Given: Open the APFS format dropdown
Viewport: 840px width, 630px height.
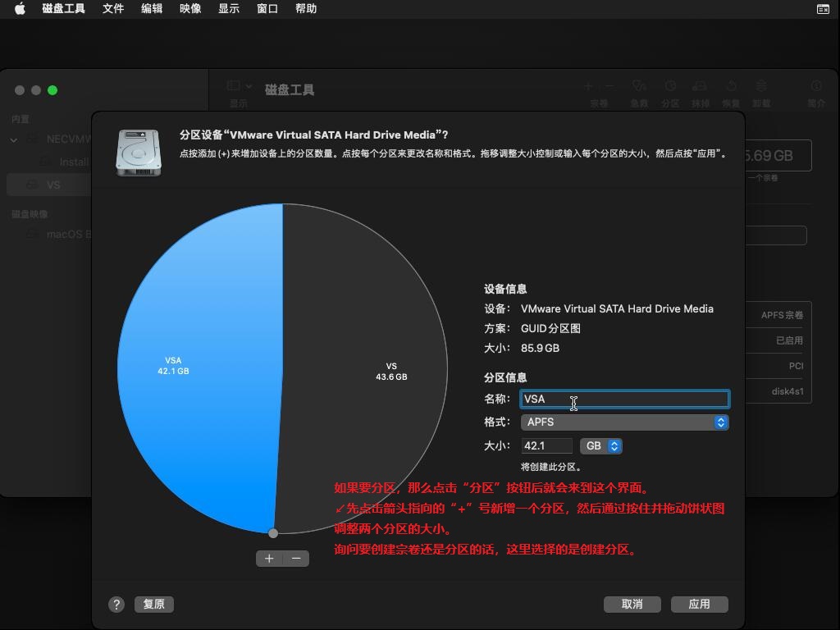Looking at the screenshot, I should tap(625, 422).
